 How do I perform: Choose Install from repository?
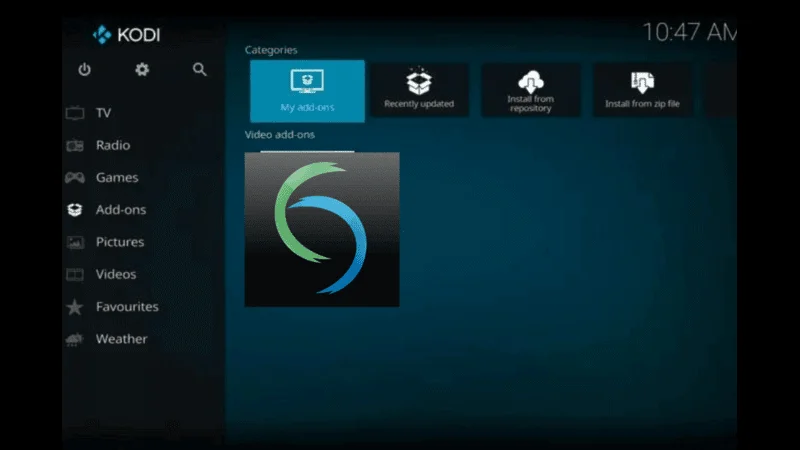(531, 90)
